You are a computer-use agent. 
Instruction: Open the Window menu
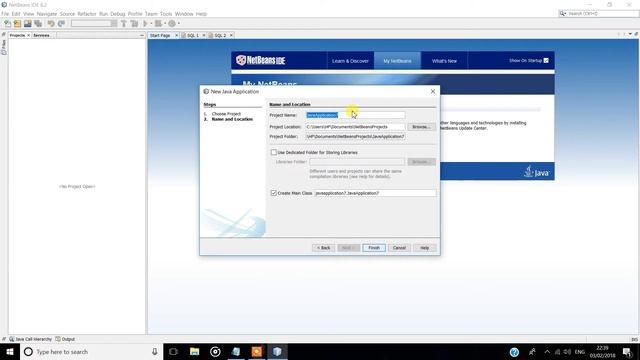coord(184,14)
